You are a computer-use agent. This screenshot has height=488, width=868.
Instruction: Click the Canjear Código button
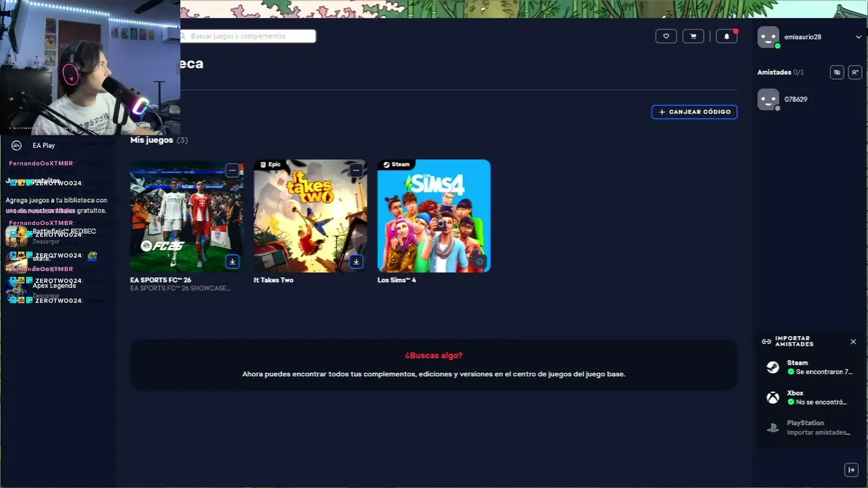pyautogui.click(x=694, y=112)
